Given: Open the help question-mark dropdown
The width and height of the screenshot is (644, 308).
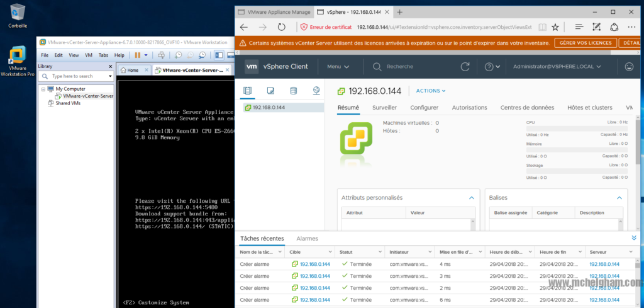Looking at the screenshot, I should click(x=492, y=67).
